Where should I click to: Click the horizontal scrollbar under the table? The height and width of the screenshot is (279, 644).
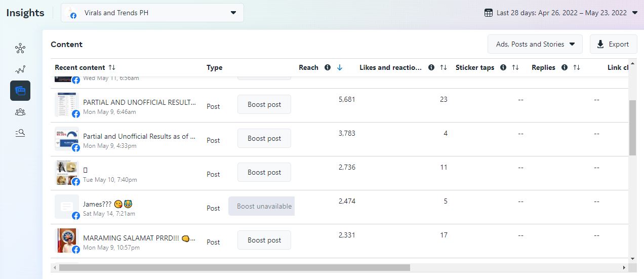234,267
